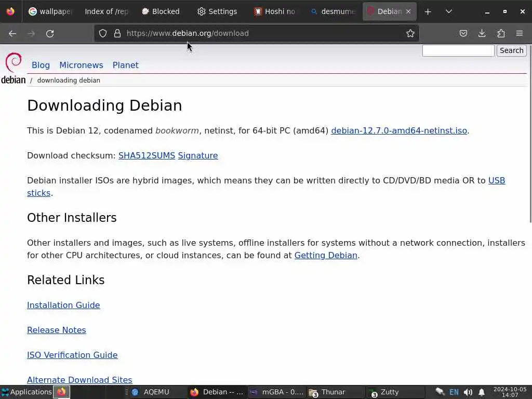This screenshot has height=399, width=532.
Task: Switch to AQEMU window in taskbar
Action: [157, 392]
